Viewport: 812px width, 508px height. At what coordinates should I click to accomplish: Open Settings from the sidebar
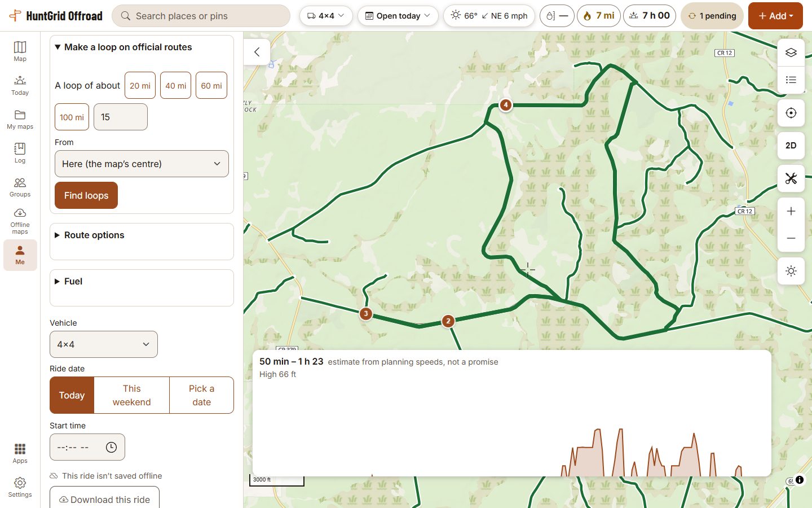(x=20, y=487)
